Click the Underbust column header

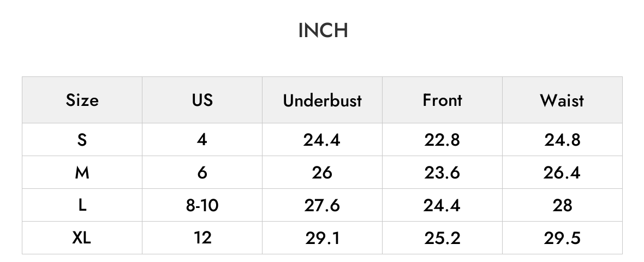coord(322,100)
